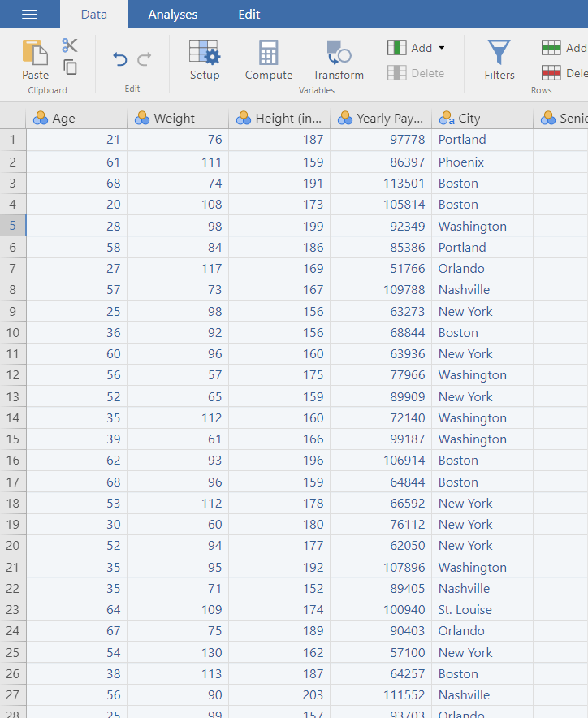Select the Yearly Pay column header
This screenshot has height=718, width=588.
pyautogui.click(x=381, y=118)
